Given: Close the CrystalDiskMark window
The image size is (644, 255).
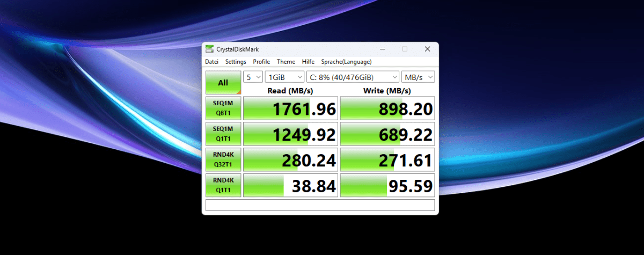Looking at the screenshot, I should [x=427, y=49].
